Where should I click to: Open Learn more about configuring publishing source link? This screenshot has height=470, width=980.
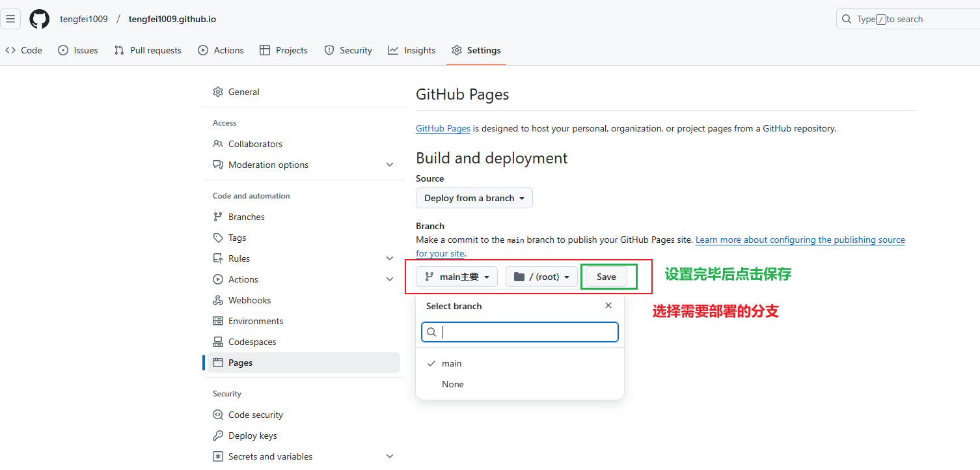[800, 240]
